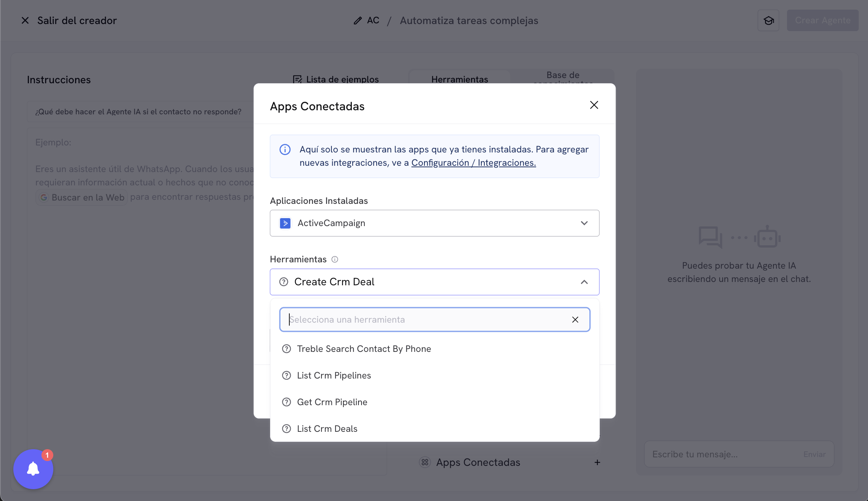Click the Apps Conectadas grid icon
This screenshot has width=868, height=501.
point(425,462)
